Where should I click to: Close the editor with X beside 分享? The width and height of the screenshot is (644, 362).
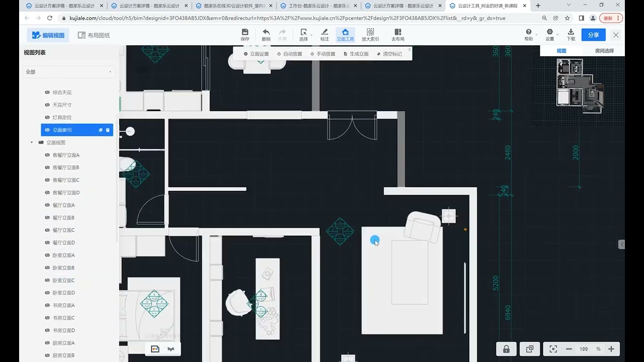point(616,35)
